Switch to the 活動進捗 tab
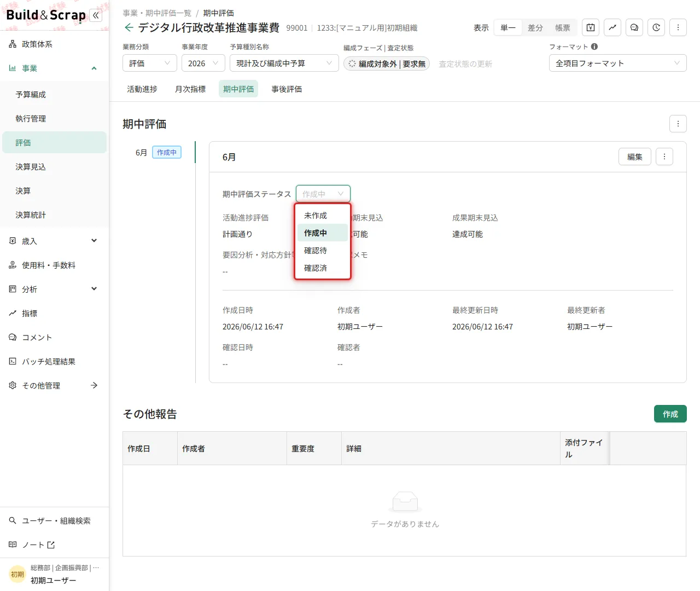The height and width of the screenshot is (591, 700). (142, 89)
